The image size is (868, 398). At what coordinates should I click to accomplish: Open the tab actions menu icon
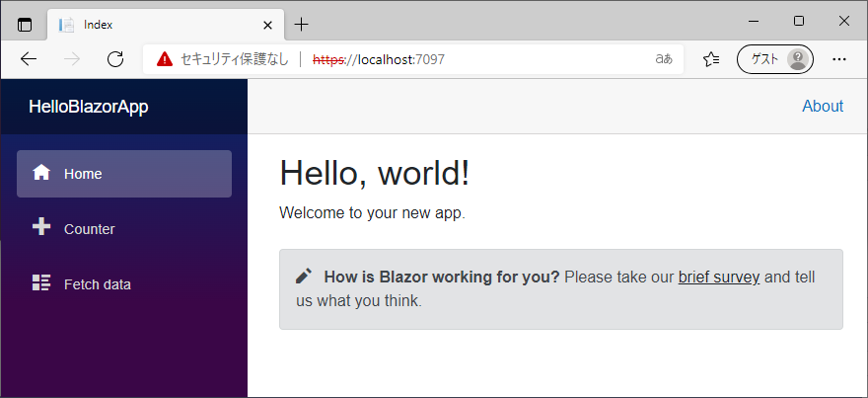pyautogui.click(x=25, y=25)
